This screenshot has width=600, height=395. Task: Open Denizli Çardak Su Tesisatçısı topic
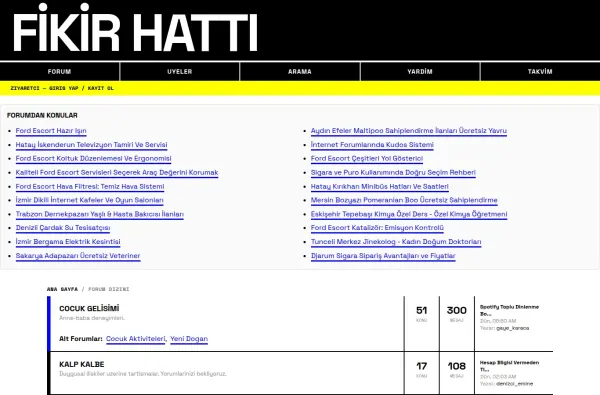63,228
